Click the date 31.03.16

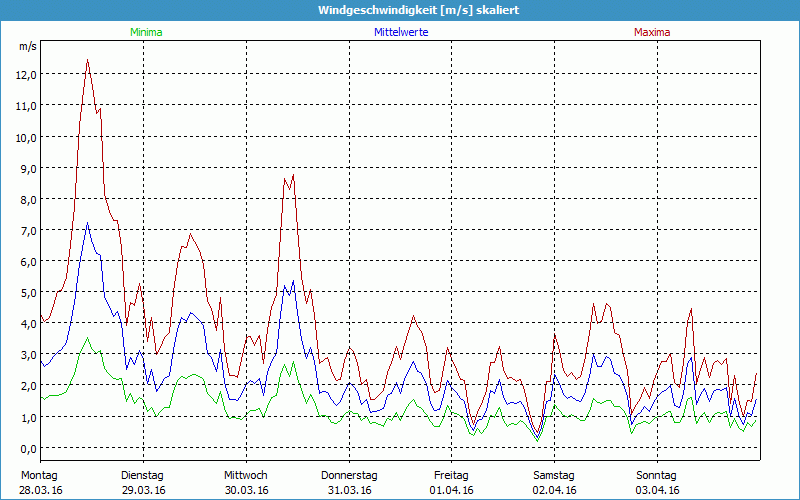[x=349, y=491]
